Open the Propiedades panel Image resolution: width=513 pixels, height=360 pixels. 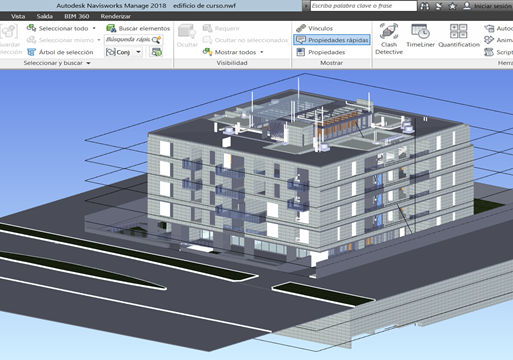(321, 52)
